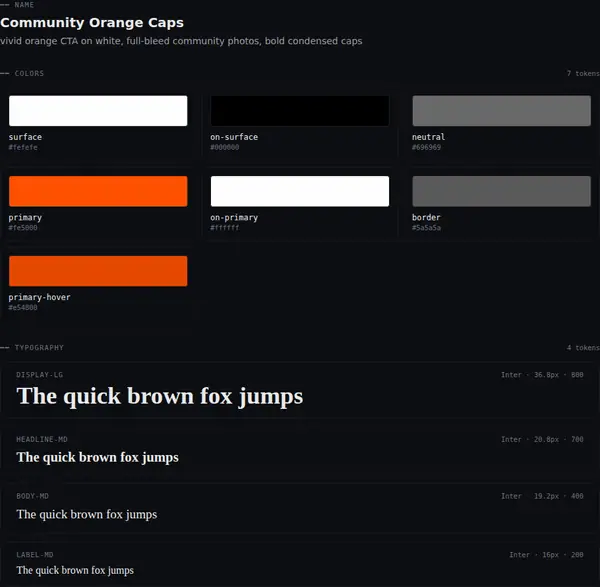This screenshot has height=587, width=600.
Task: Click the title Community Orange Caps
Action: click(92, 23)
